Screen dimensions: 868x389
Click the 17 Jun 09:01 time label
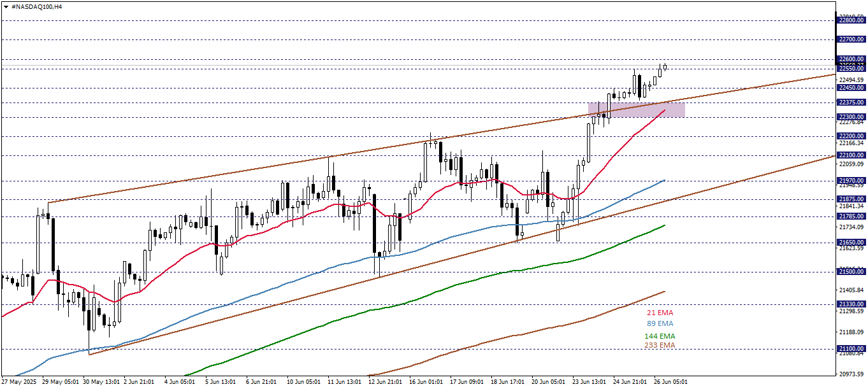(468, 382)
